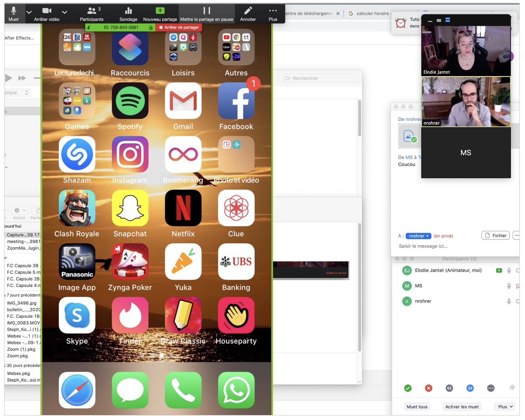The height and width of the screenshot is (420, 525).
Task: Click the Arrêter de partager button
Action: (x=179, y=27)
